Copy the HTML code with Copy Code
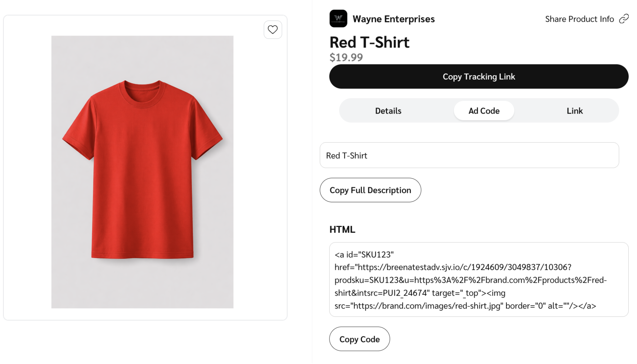The height and width of the screenshot is (364, 637). pyautogui.click(x=359, y=339)
